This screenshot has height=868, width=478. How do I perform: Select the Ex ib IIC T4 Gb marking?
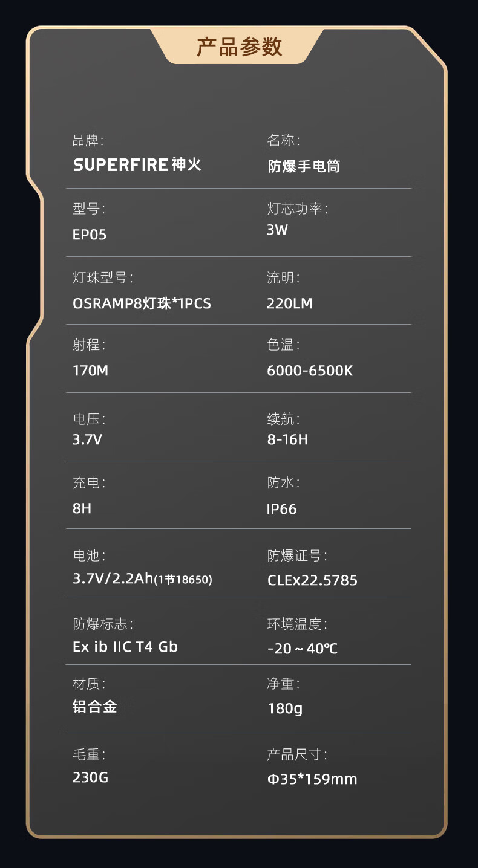click(x=125, y=647)
